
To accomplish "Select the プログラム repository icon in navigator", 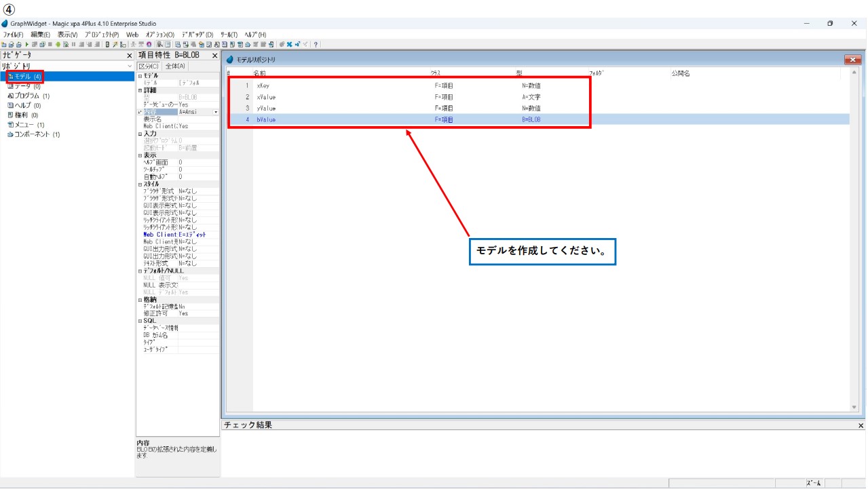I will point(10,96).
